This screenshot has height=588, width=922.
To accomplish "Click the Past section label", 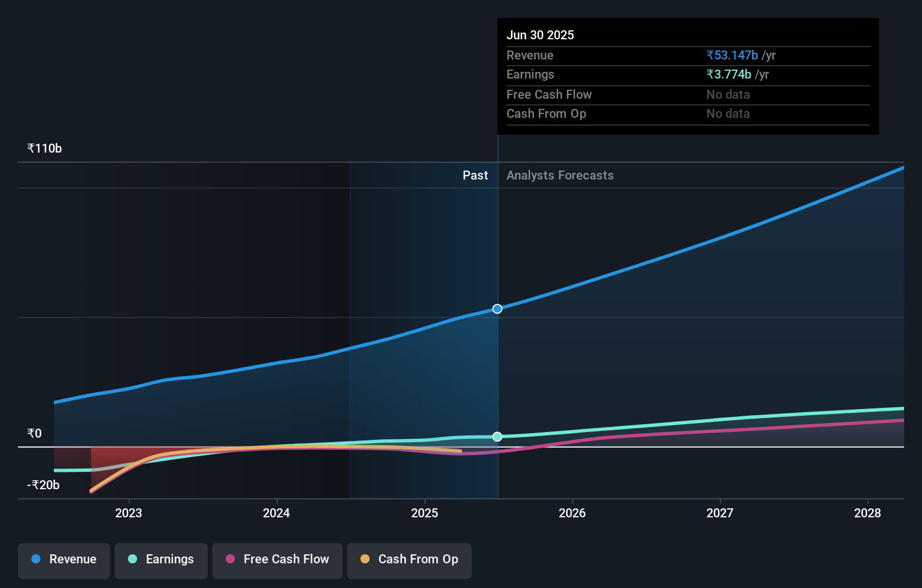I will tap(476, 175).
